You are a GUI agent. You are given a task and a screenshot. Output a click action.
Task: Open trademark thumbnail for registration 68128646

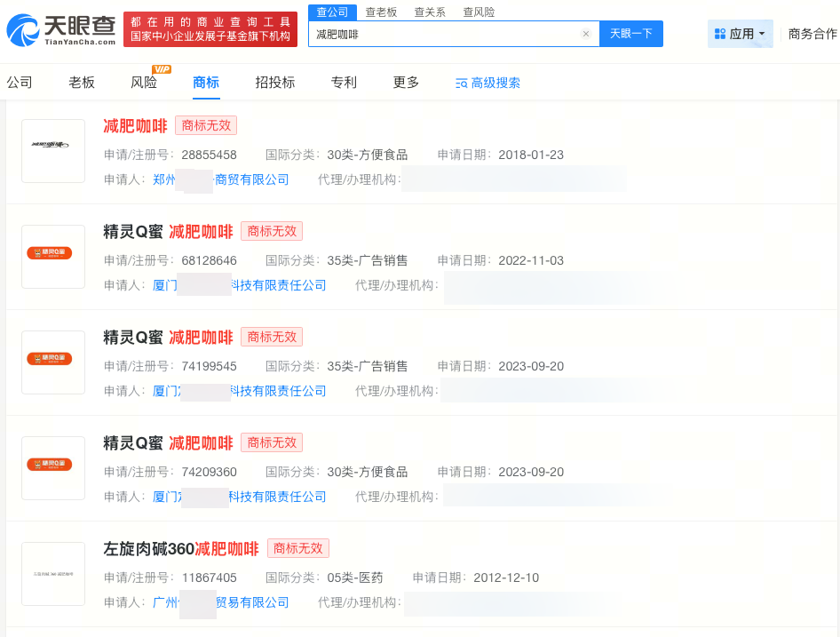coord(53,257)
